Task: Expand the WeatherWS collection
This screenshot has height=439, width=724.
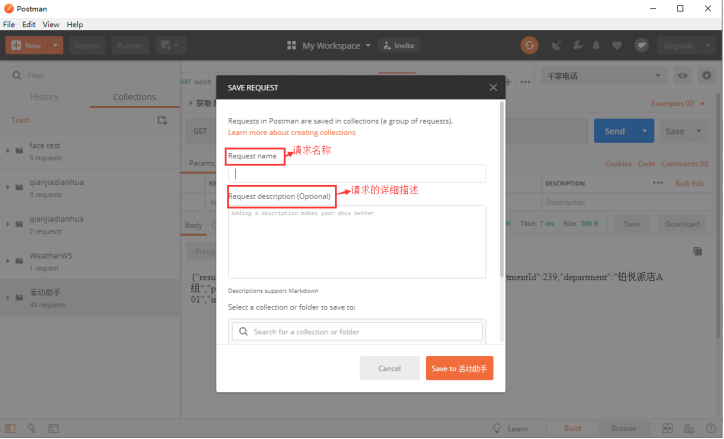Action: pos(7,261)
